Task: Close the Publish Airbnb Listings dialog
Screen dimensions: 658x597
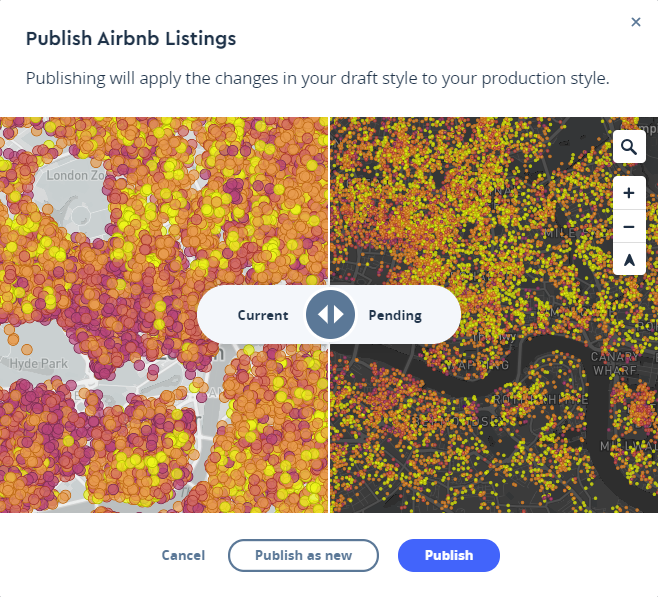Action: [636, 22]
